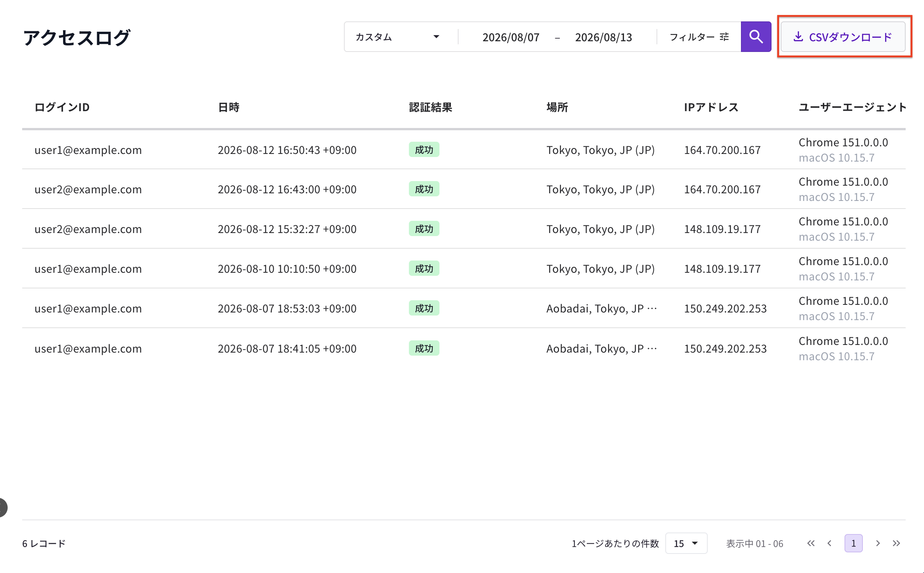Click timestamp 2026-08-07 18:53:03 +09:00
This screenshot has width=924, height=573.
287,308
